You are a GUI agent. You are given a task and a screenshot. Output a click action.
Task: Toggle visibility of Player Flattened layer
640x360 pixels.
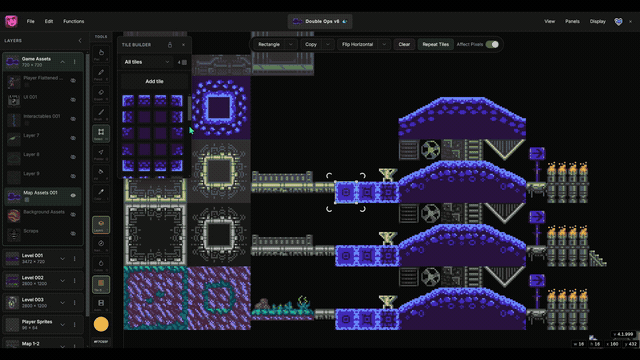point(73,81)
